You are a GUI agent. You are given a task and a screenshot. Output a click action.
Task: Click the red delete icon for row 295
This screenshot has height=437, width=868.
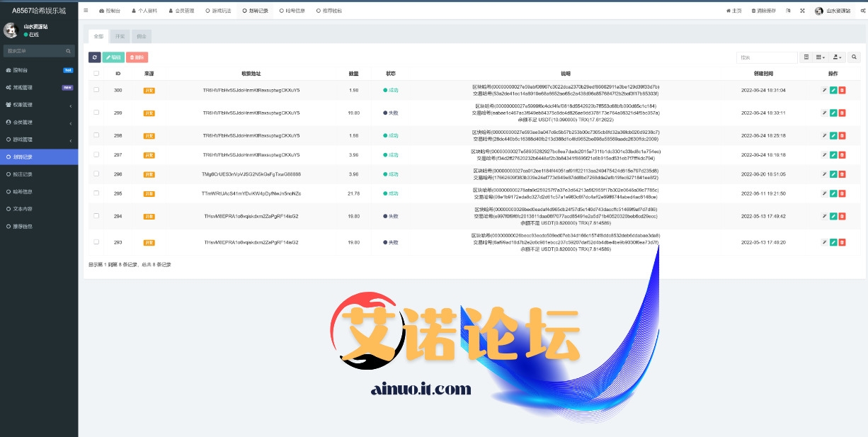pyautogui.click(x=842, y=193)
